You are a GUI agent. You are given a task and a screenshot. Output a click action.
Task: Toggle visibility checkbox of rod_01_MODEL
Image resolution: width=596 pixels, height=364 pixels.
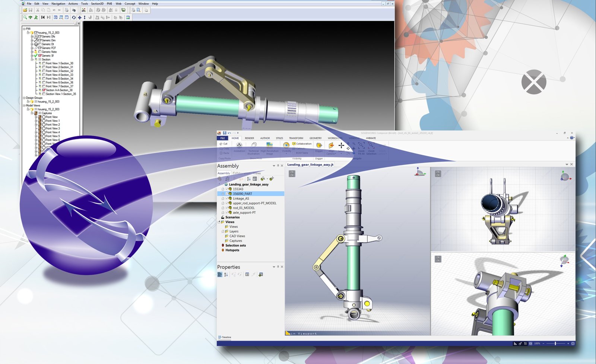pyautogui.click(x=227, y=208)
